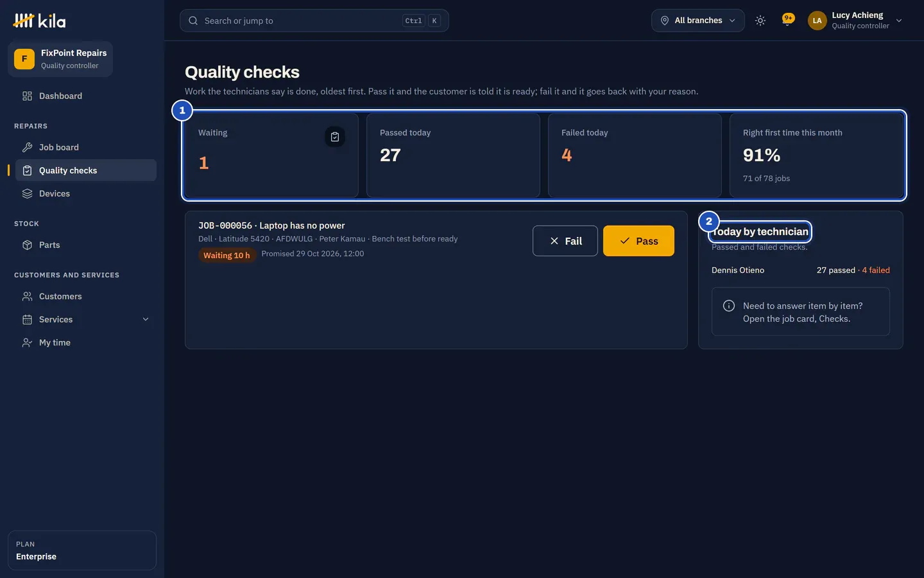Image resolution: width=924 pixels, height=578 pixels.
Task: Click the 71 of 78 jobs text
Action: 766,179
